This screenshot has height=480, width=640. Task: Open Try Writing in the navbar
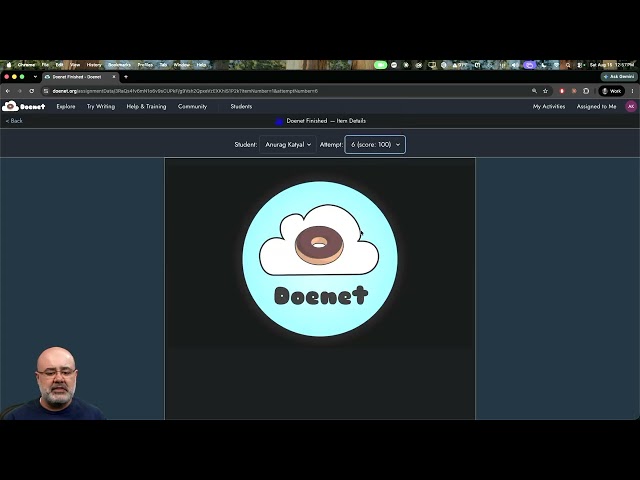point(101,107)
